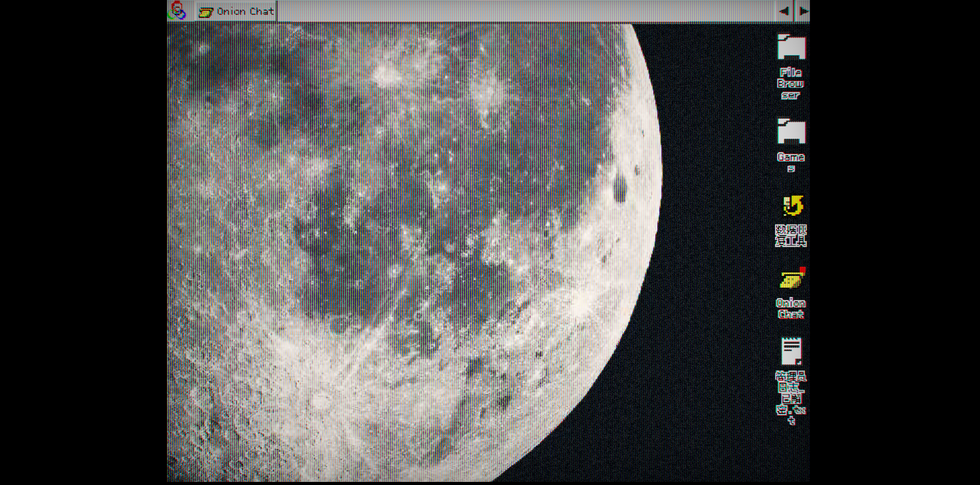Click the Onion Chat icon in the taskbar
Screen dimensions: 980x485
pos(205,12)
